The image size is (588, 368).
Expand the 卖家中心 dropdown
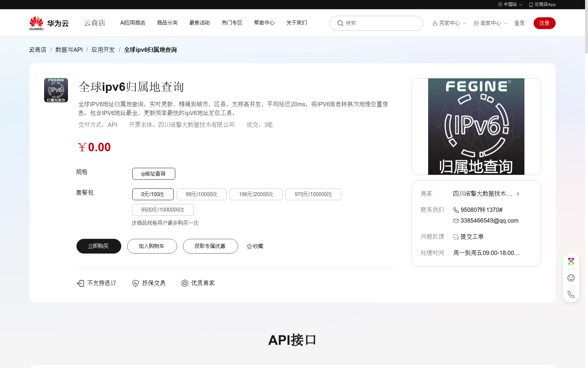[506, 23]
